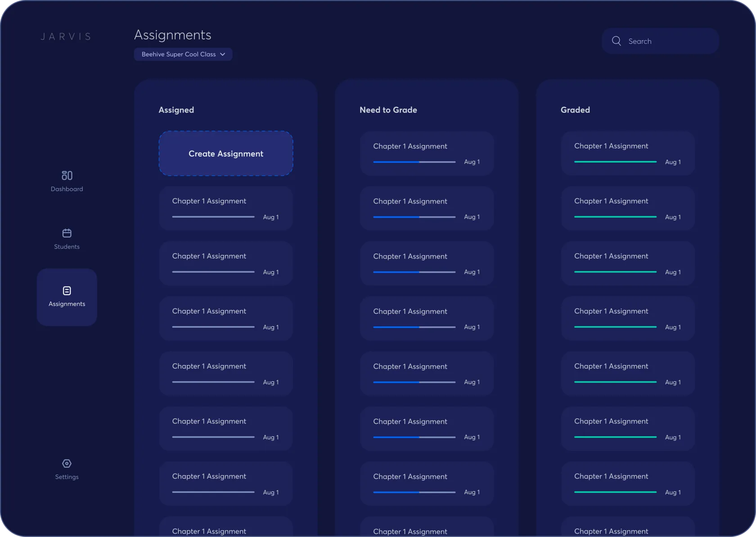Screen dimensions: 756x537
Task: Click the Assigned column heading
Action: (176, 110)
